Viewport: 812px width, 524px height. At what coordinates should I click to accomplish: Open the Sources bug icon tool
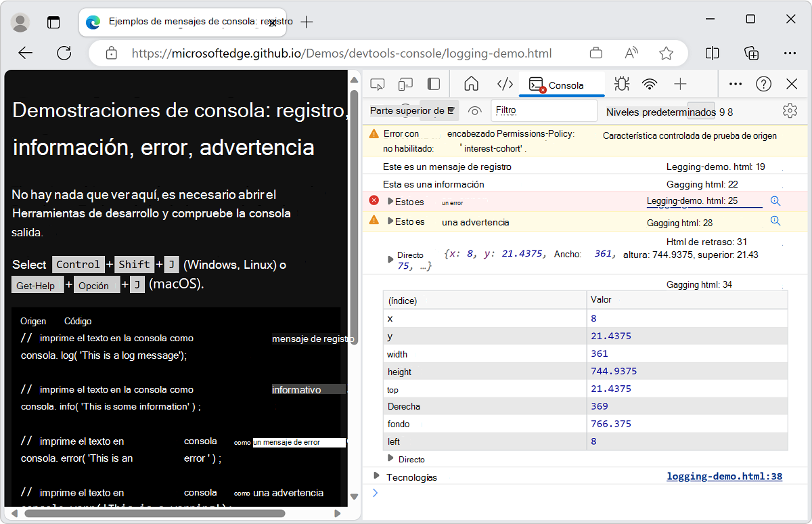(621, 84)
